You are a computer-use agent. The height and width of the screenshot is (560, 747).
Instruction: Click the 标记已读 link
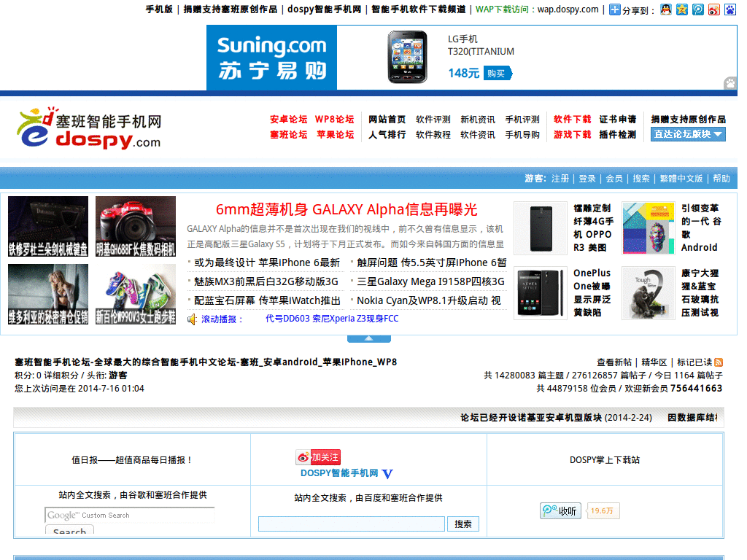pos(694,362)
